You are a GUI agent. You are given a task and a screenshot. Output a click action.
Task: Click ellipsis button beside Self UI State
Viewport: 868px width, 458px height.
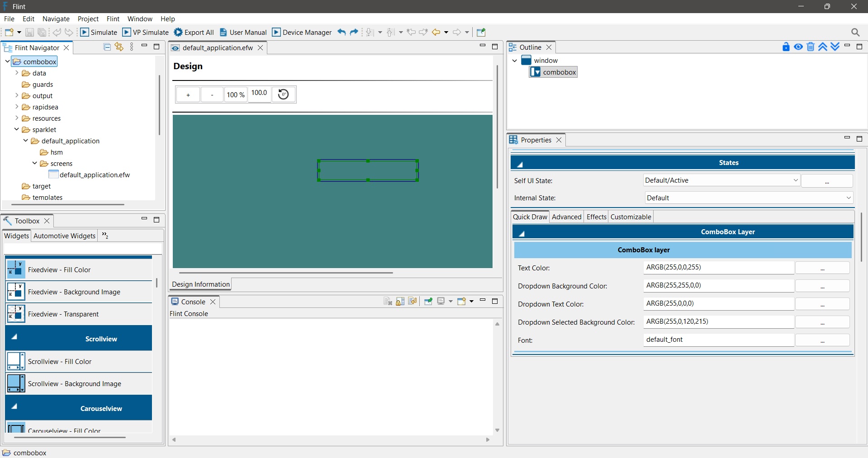[x=827, y=181]
